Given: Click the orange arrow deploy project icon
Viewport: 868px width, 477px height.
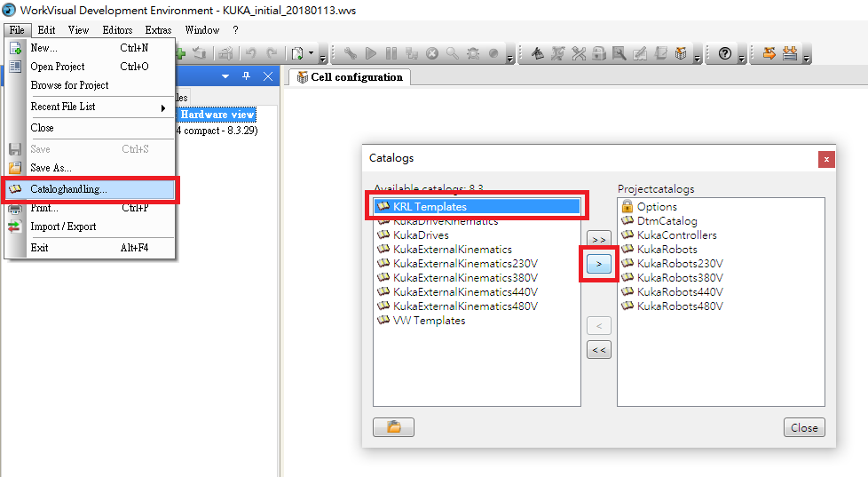Looking at the screenshot, I should pyautogui.click(x=769, y=53).
